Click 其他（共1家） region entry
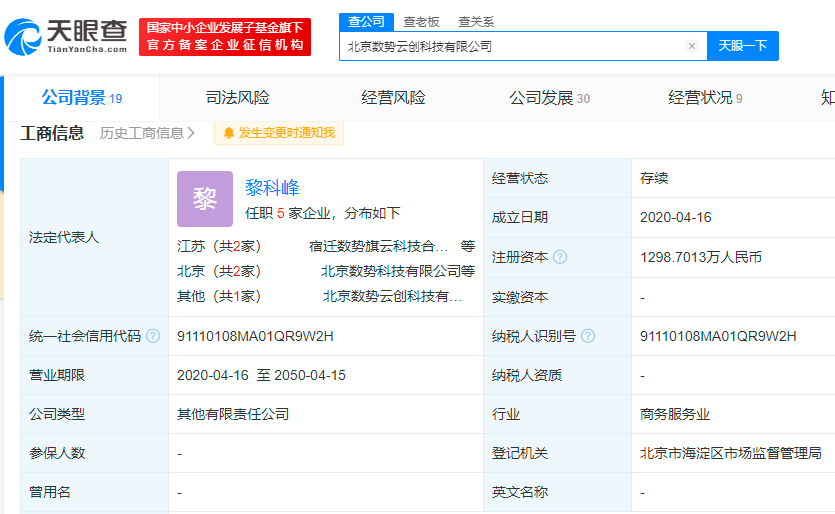The width and height of the screenshot is (835, 514). click(x=219, y=296)
